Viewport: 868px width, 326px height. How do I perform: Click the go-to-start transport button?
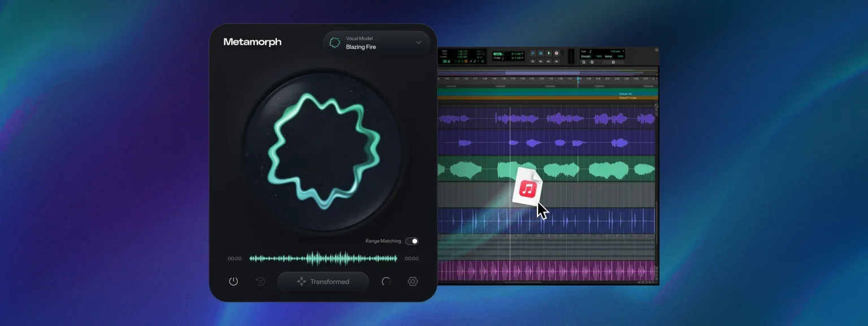click(x=533, y=61)
